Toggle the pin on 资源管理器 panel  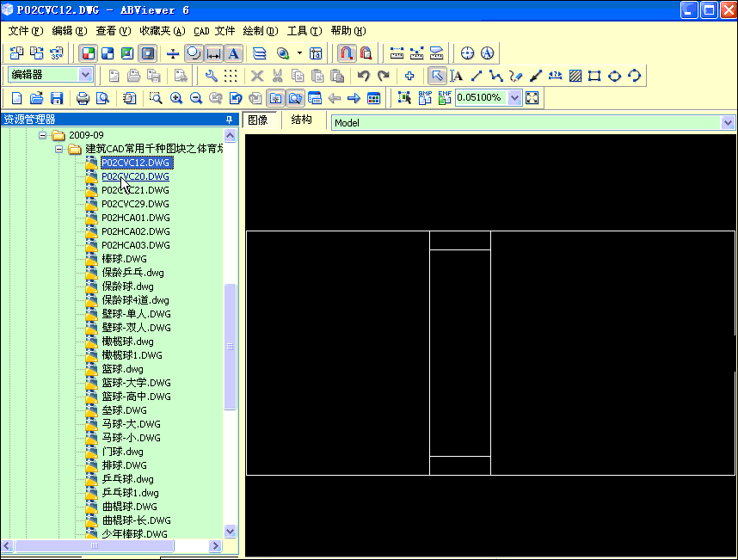coord(228,120)
